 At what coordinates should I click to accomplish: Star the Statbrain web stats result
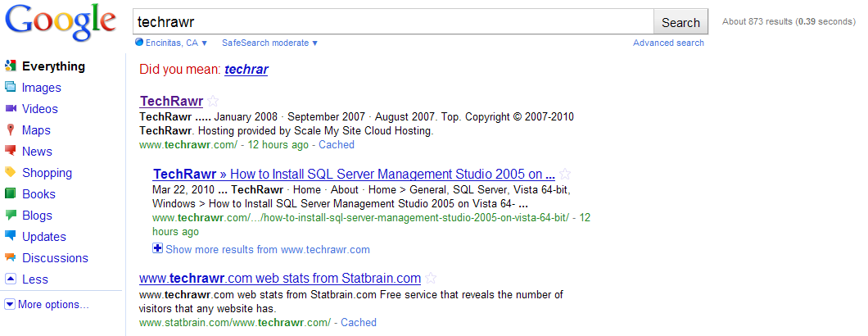431,279
